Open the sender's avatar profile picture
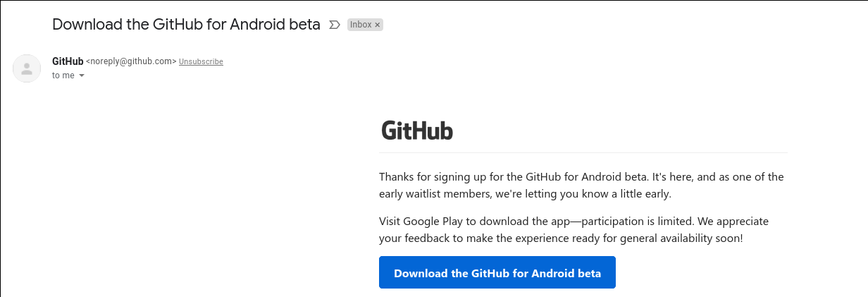Screen dimensions: 868x297 coord(27,68)
